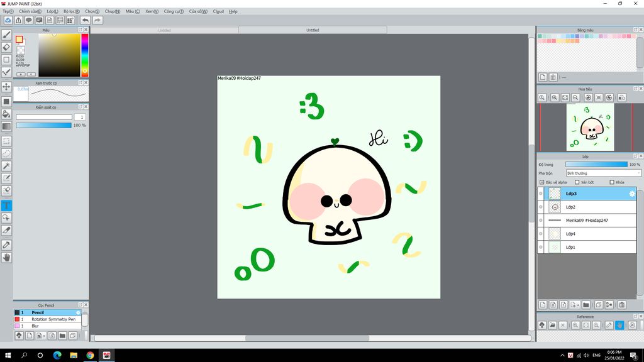Switch to the second Untitled tab
The width and height of the screenshot is (644, 362).
click(x=313, y=30)
